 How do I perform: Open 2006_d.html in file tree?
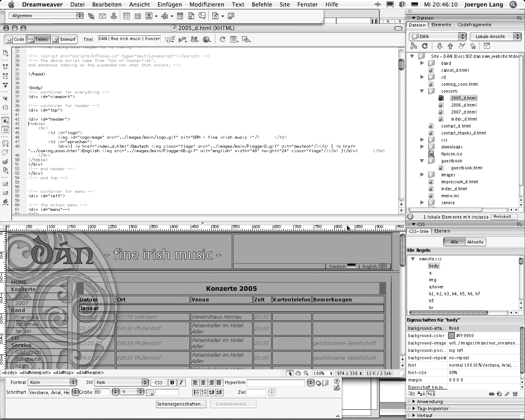(x=463, y=105)
